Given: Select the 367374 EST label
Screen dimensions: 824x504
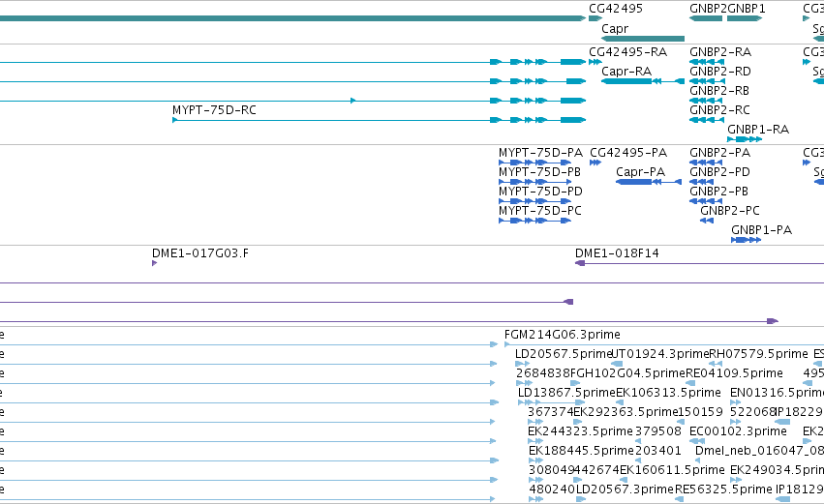Looking at the screenshot, I should pyautogui.click(x=550, y=412).
